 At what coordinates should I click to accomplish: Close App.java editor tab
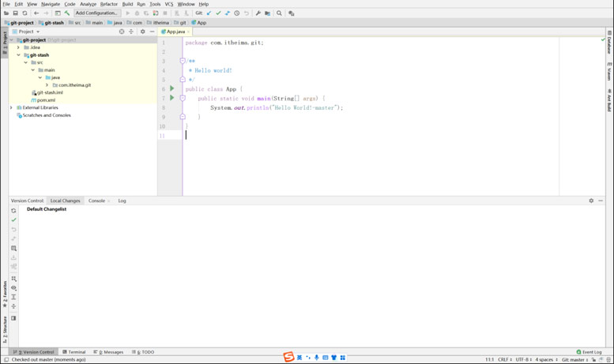click(188, 32)
